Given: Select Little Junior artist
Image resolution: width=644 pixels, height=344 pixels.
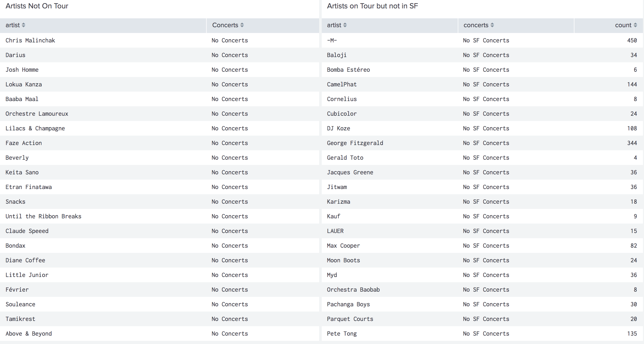Looking at the screenshot, I should (27, 275).
